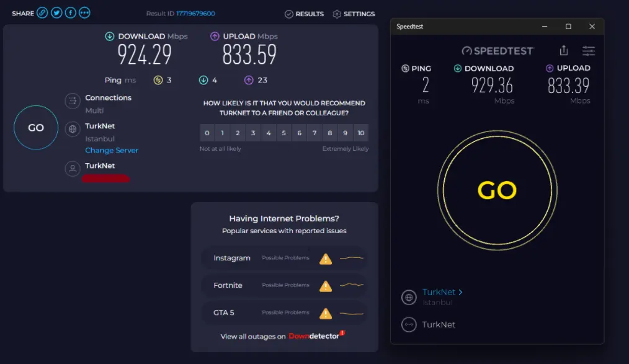Click the Fortnite outage trend sparkline

pos(351,285)
